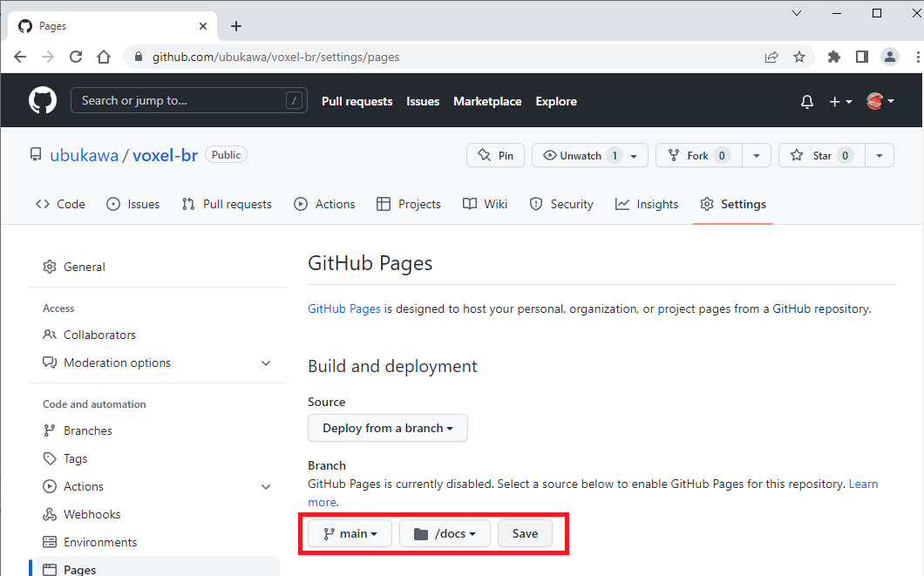The width and height of the screenshot is (924, 576).
Task: Open Issues in top navigation
Action: [x=423, y=101]
